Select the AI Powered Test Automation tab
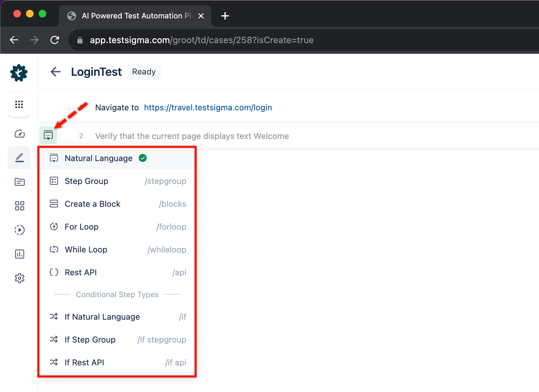 point(135,16)
